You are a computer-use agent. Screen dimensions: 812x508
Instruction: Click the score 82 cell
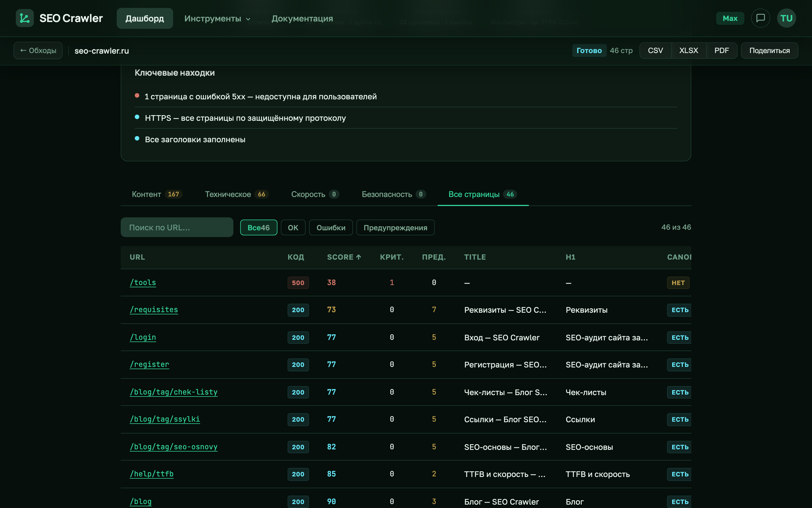tap(332, 447)
